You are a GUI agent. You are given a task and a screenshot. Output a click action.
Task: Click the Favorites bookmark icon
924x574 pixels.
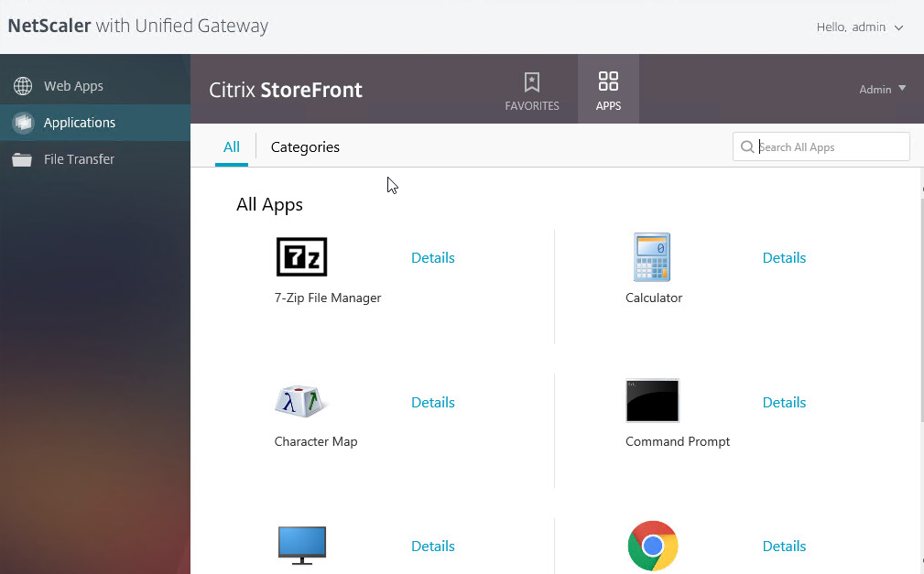click(x=532, y=81)
